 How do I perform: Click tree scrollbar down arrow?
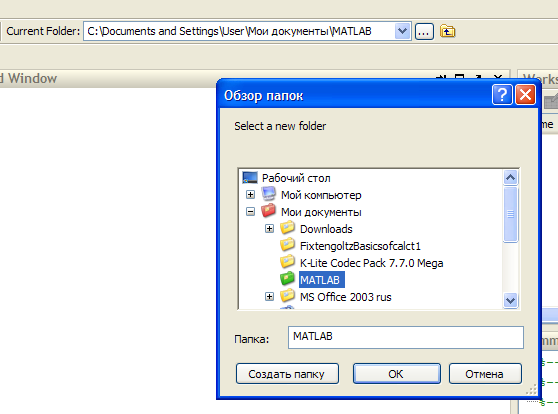(510, 300)
